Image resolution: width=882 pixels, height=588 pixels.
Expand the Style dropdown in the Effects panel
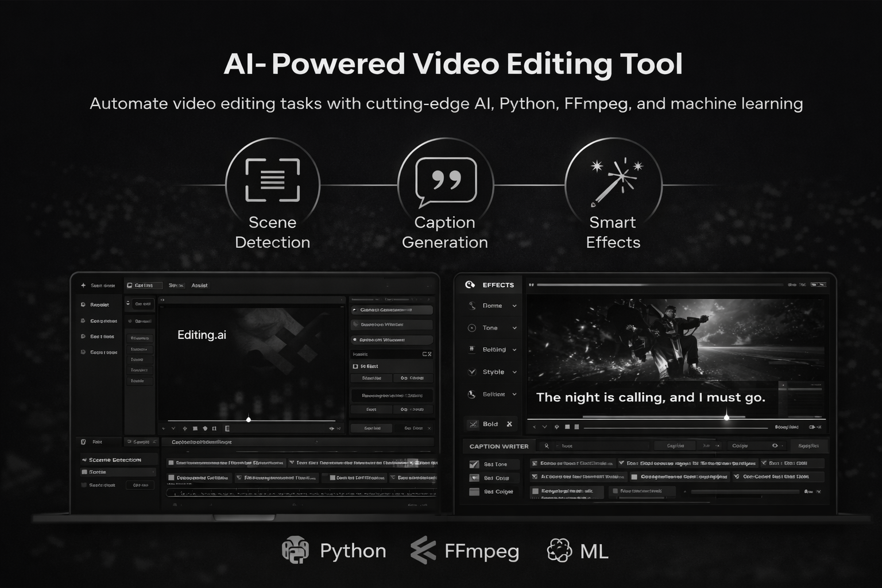(514, 372)
